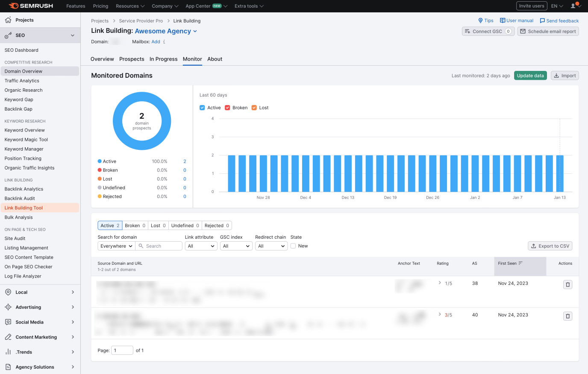588x374 pixels.
Task: Click the Content Marketing pencil icon
Action: (8, 337)
